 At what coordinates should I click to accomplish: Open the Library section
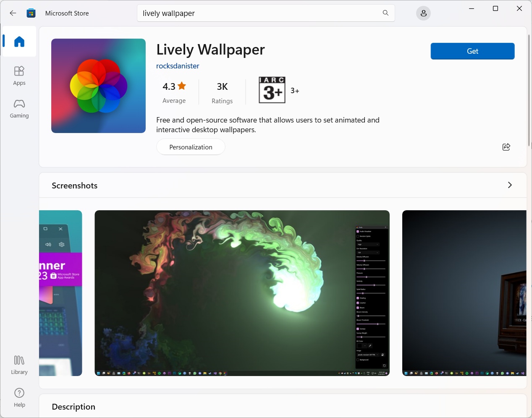[x=19, y=365]
